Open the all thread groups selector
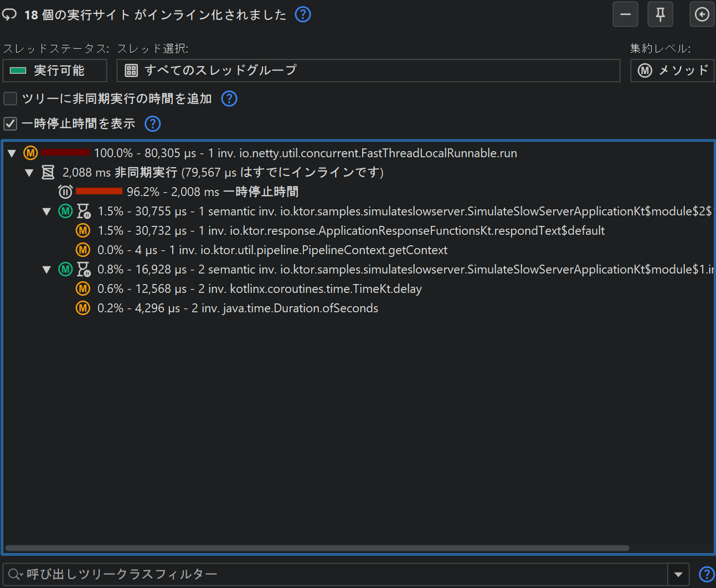The image size is (716, 588). pos(368,71)
